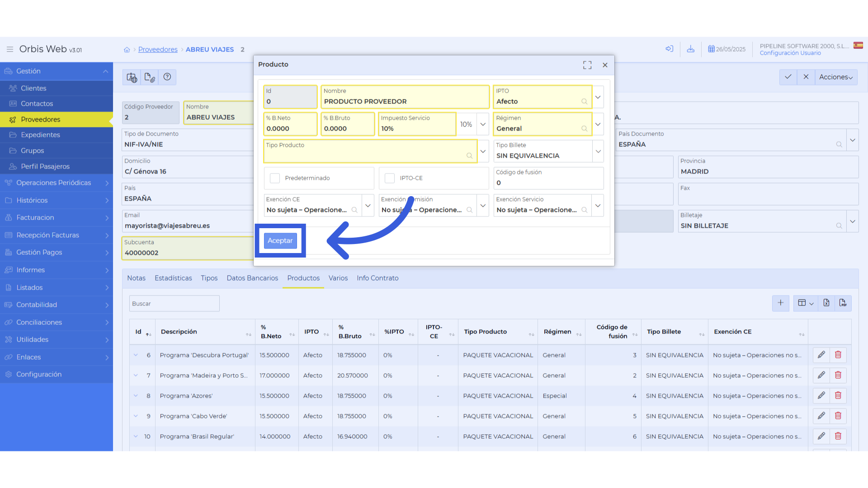Click the Spanish flag language icon
Image resolution: width=868 pixels, height=488 pixels.
click(x=858, y=45)
